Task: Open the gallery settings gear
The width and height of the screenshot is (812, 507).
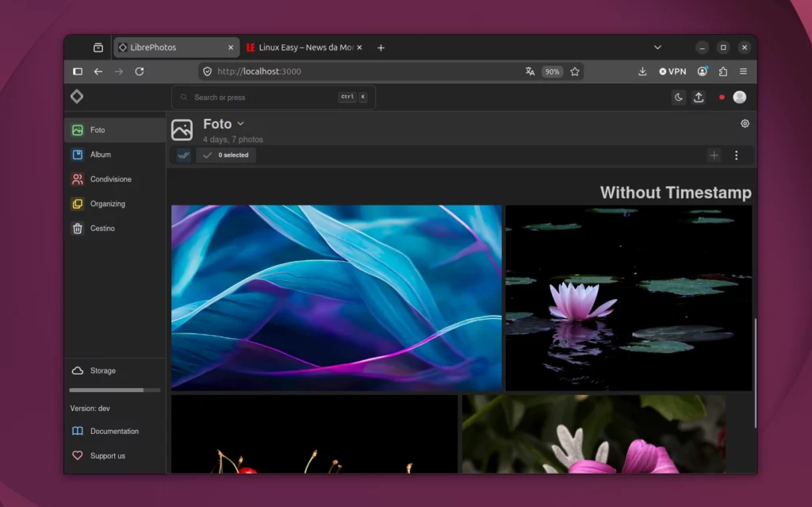Action: (745, 124)
